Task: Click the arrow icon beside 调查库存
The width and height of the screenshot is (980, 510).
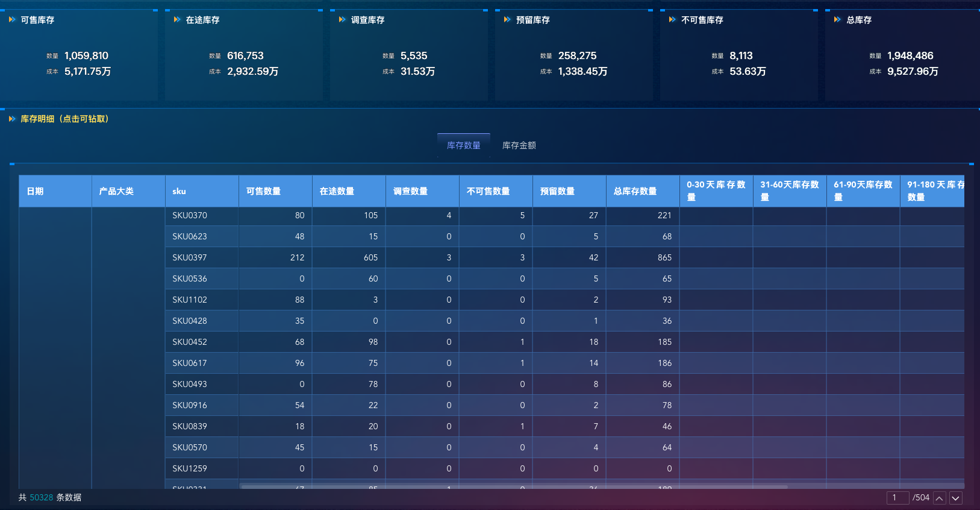Action: click(342, 20)
